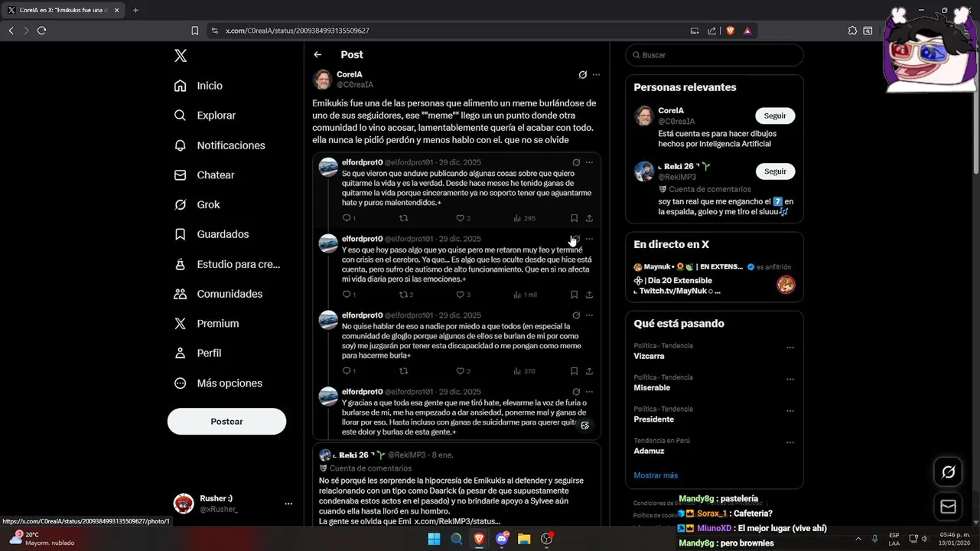Reload the page in browser toolbar
980x551 pixels.
[x=41, y=31]
